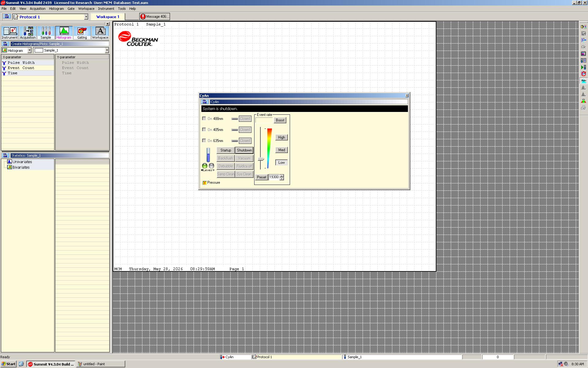Open the Histogram menu
Viewport: 588px width, 368px height.
point(56,9)
